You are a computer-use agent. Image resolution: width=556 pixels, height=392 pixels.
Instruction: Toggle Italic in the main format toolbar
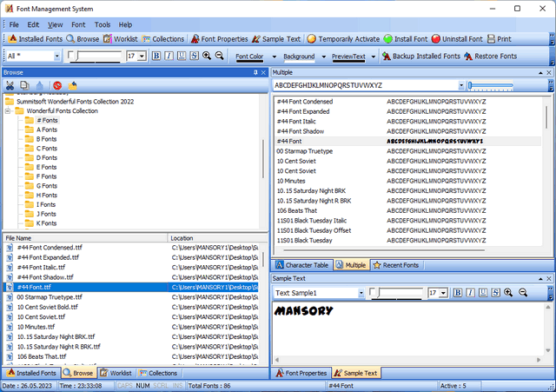click(169, 56)
